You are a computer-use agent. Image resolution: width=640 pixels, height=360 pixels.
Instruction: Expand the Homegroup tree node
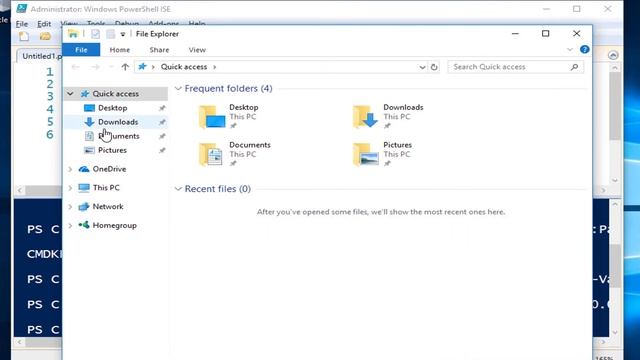coord(70,225)
